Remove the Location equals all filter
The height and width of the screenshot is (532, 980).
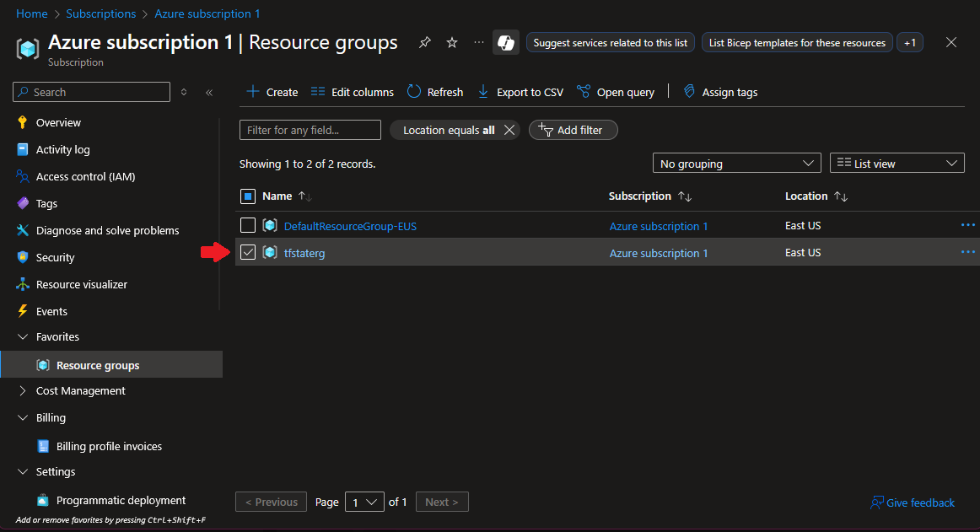[509, 130]
